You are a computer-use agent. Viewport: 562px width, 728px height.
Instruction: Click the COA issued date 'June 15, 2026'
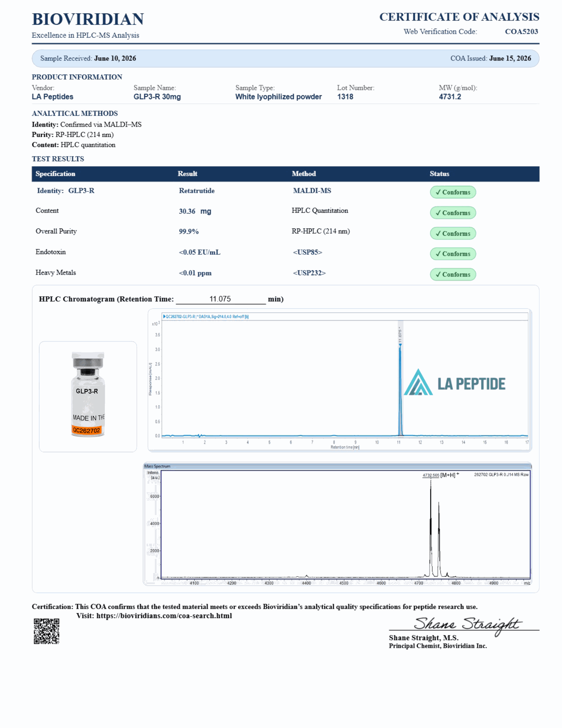tap(510, 58)
